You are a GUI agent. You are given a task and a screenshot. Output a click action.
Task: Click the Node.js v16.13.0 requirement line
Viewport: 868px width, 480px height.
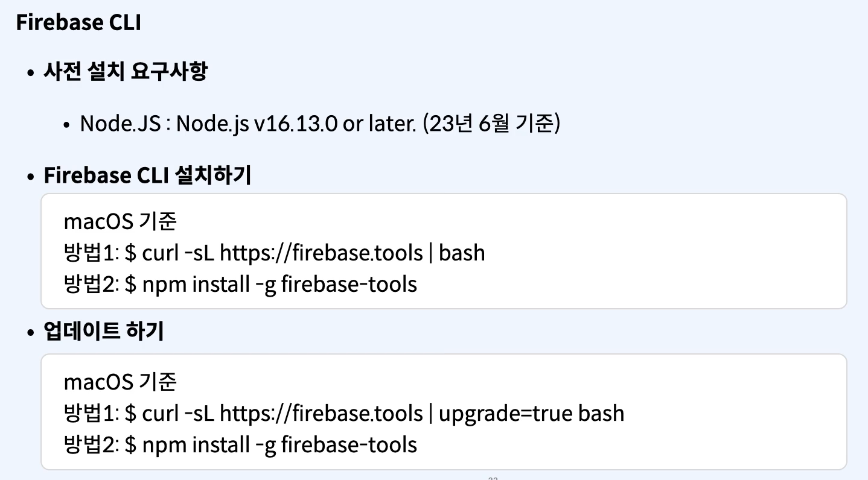(321, 124)
